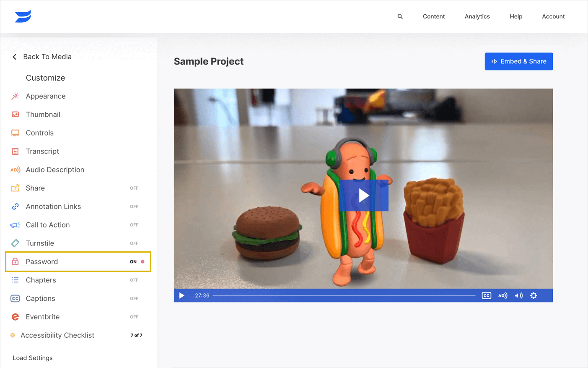Image resolution: width=588 pixels, height=368 pixels.
Task: Toggle audio description in the player bar
Action: 503,295
